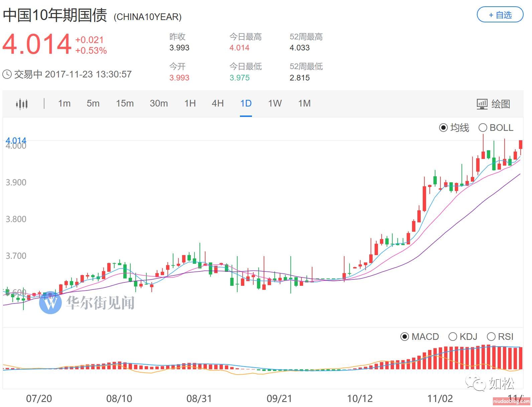Click the 08/31 date axis label
The width and height of the screenshot is (532, 407).
click(199, 398)
